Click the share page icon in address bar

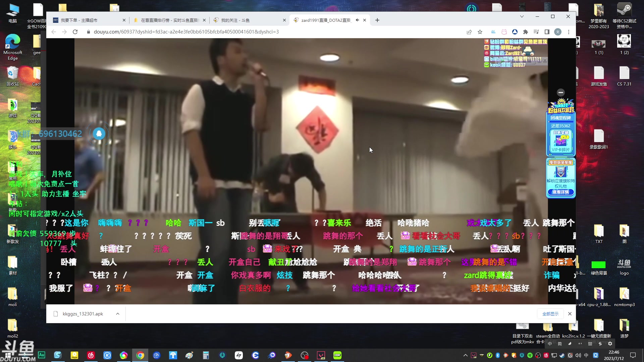[469, 32]
